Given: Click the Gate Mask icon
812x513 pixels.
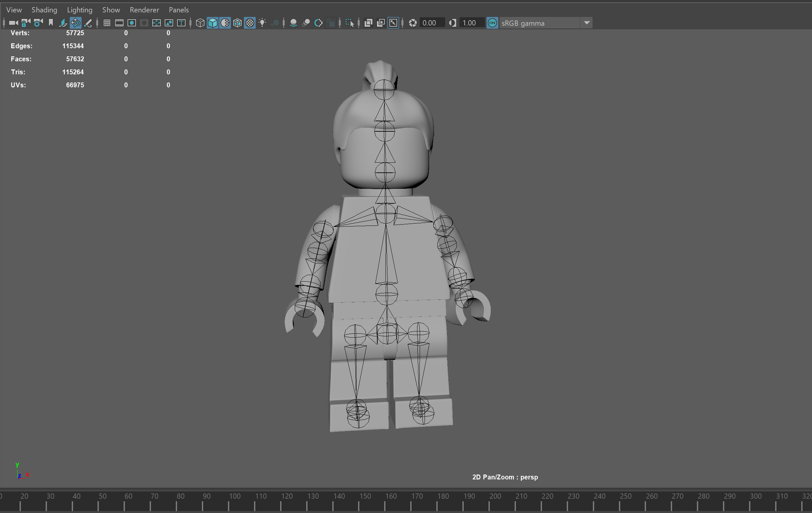Looking at the screenshot, I should [144, 23].
